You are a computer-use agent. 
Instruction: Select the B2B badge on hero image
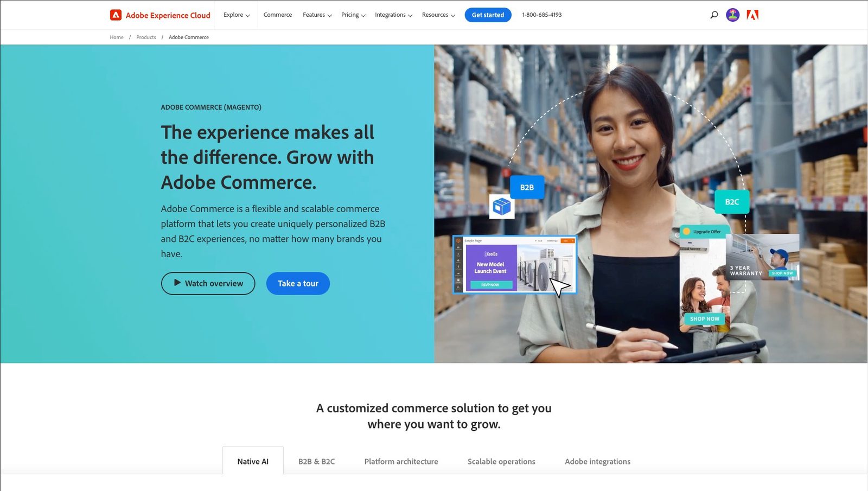tap(527, 187)
